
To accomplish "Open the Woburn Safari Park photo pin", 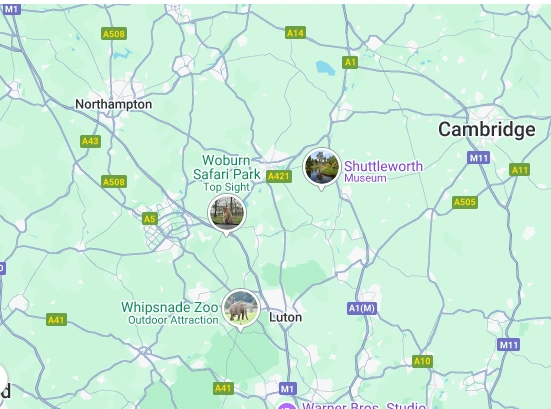I will click(227, 213).
